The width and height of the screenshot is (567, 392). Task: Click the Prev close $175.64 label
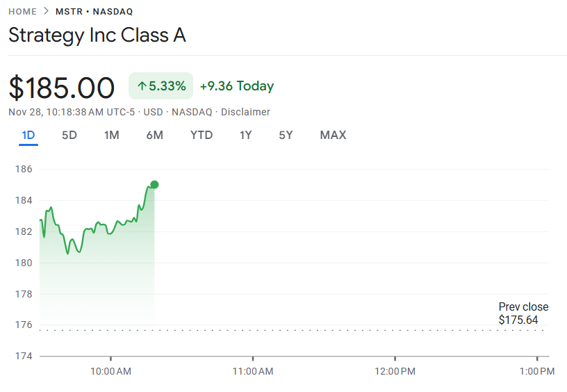[x=523, y=313]
